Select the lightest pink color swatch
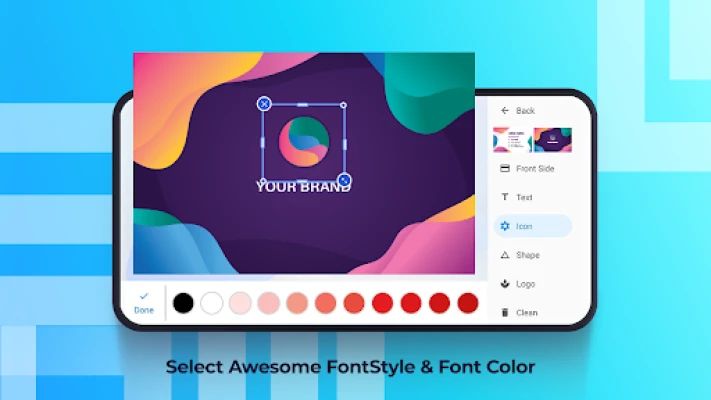The height and width of the screenshot is (400, 711). (x=240, y=303)
